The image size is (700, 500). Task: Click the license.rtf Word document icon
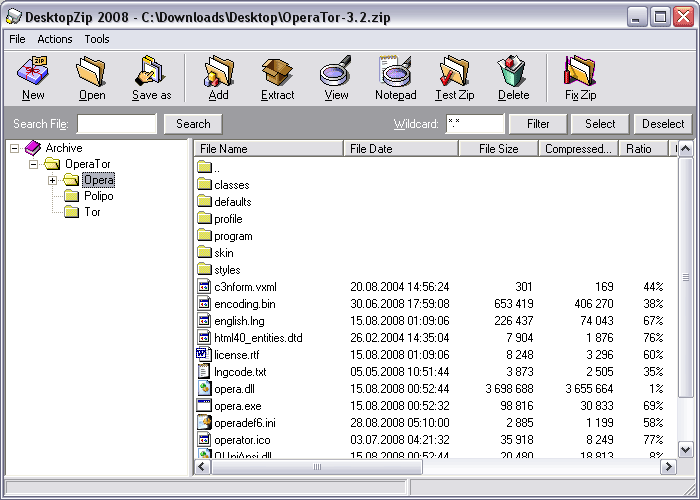pyautogui.click(x=204, y=355)
